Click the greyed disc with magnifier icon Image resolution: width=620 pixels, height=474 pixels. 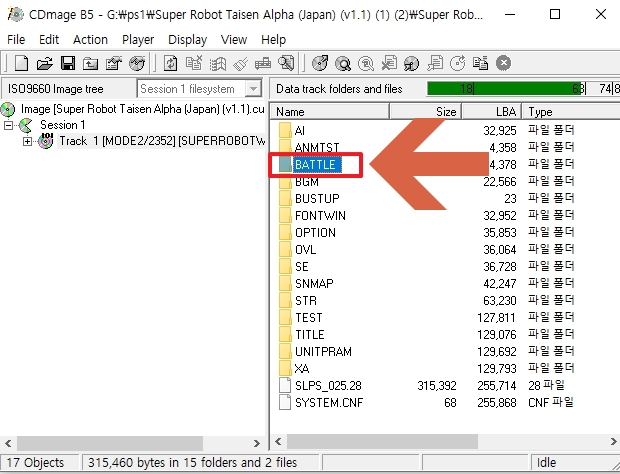click(x=366, y=63)
